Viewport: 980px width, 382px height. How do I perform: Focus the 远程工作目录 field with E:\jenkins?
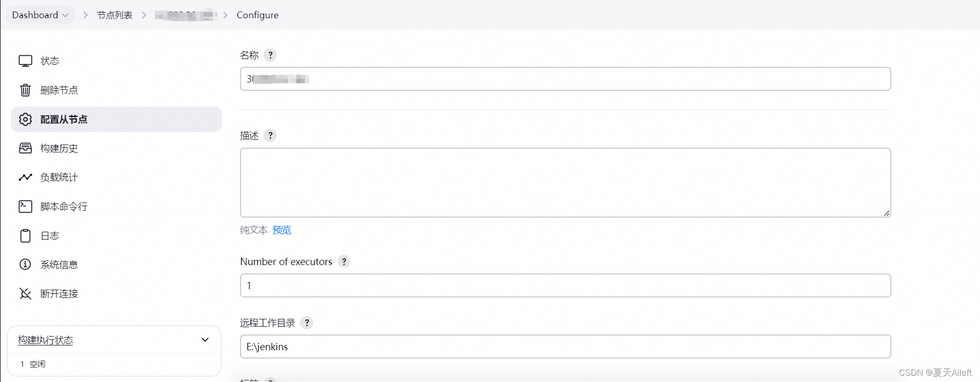[565, 347]
